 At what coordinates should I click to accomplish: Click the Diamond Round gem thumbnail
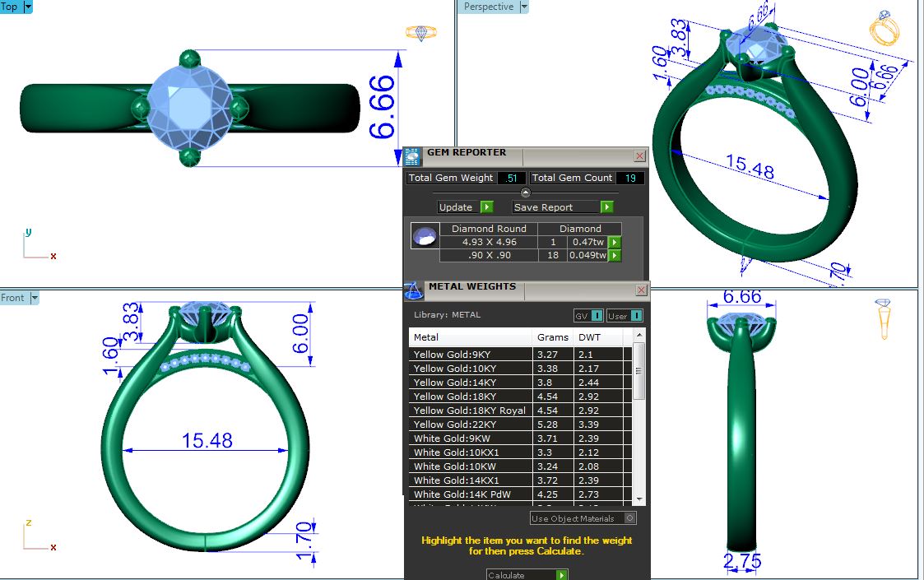click(x=424, y=236)
